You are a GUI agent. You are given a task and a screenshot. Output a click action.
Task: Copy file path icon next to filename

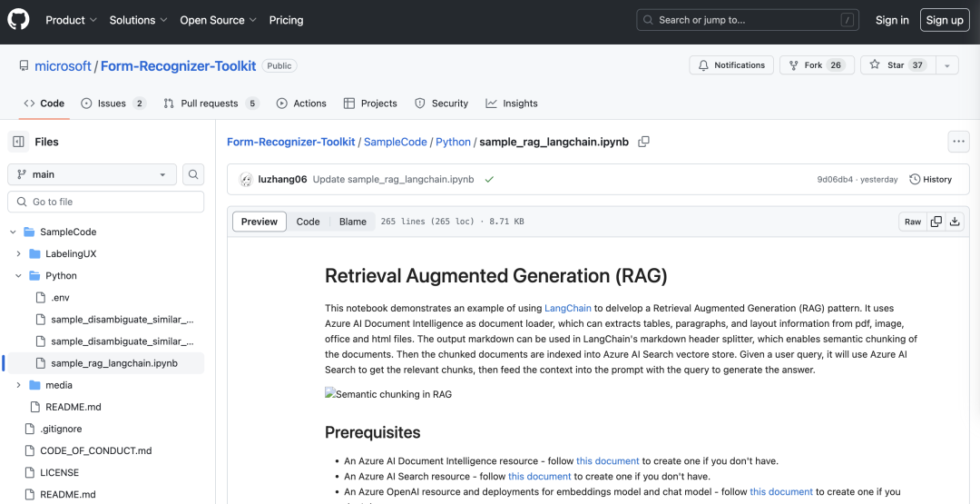644,142
